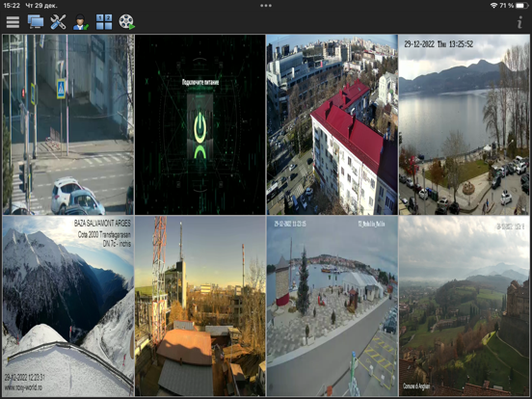
Task: Open harbor square Christmas tree camera
Action: pos(332,306)
